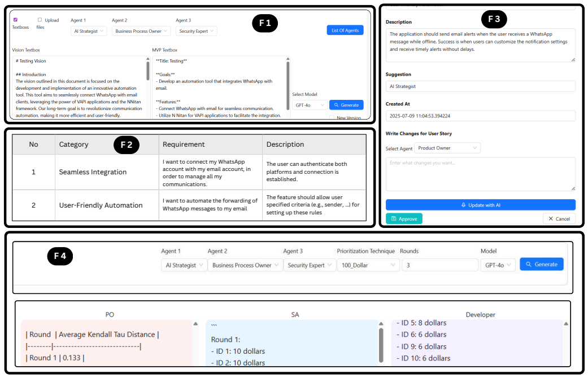Click the Rounds input field
The height and width of the screenshot is (378, 588).
440,265
